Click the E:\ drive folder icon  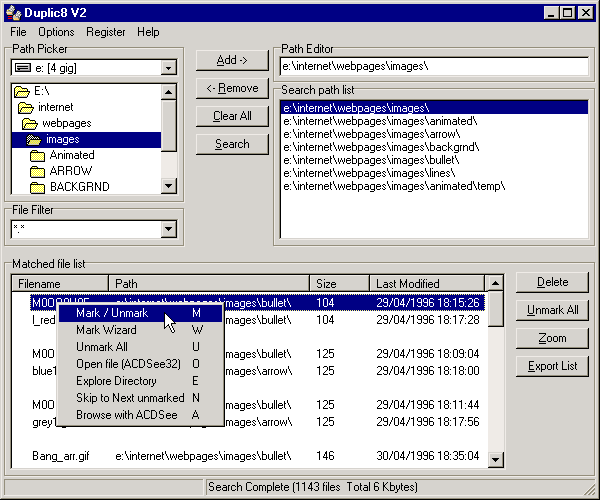tap(22, 91)
